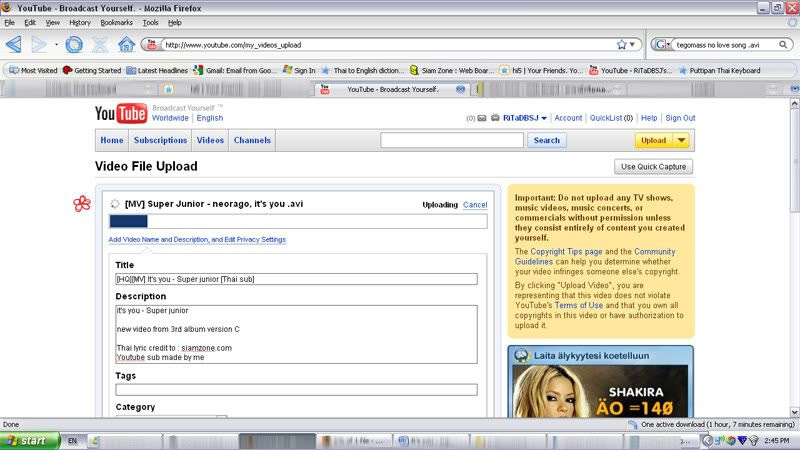Click the page vertical scrollbar

[794, 258]
